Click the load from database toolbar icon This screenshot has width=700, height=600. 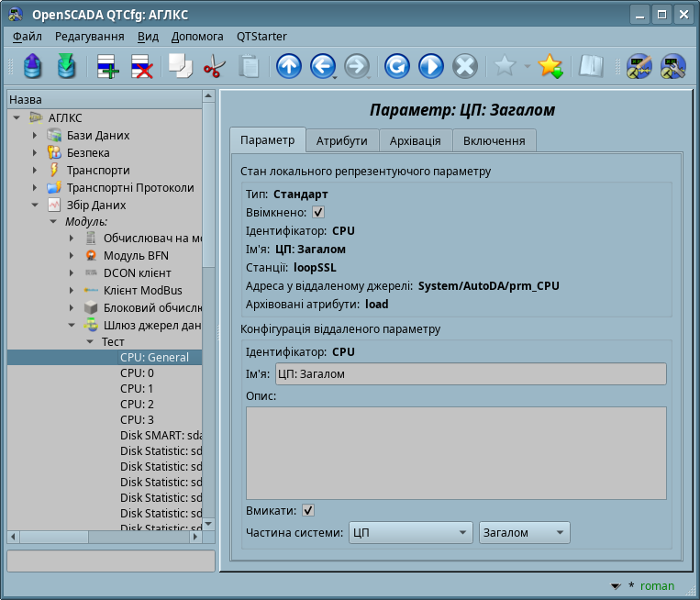pyautogui.click(x=33, y=66)
